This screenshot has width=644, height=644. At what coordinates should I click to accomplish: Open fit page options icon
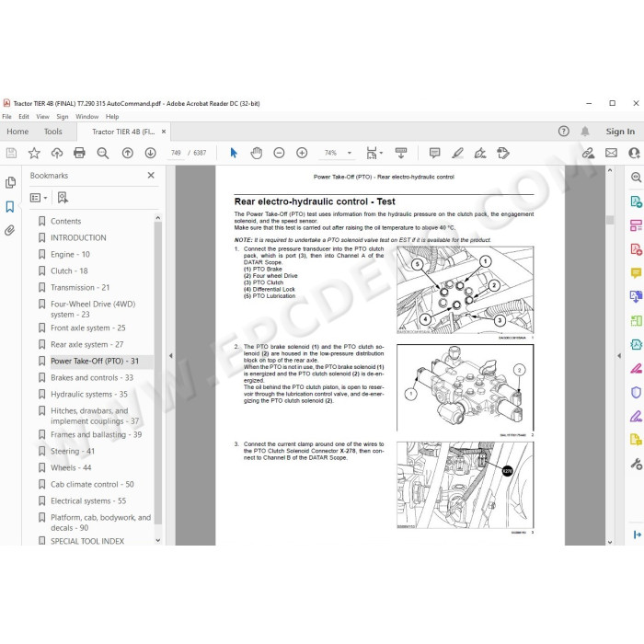point(374,154)
